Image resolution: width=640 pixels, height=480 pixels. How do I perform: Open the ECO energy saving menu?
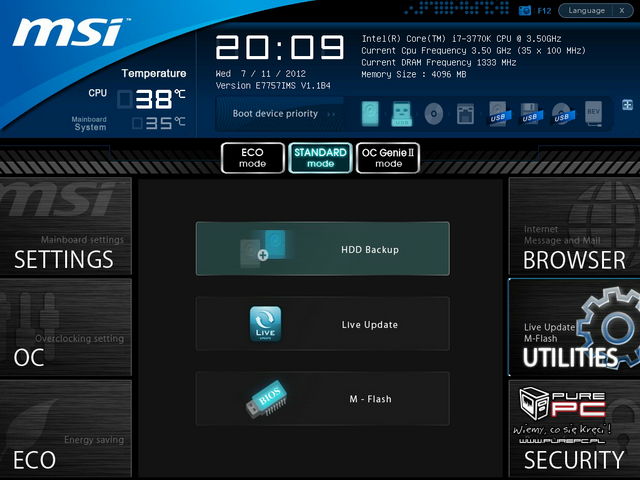(x=65, y=429)
